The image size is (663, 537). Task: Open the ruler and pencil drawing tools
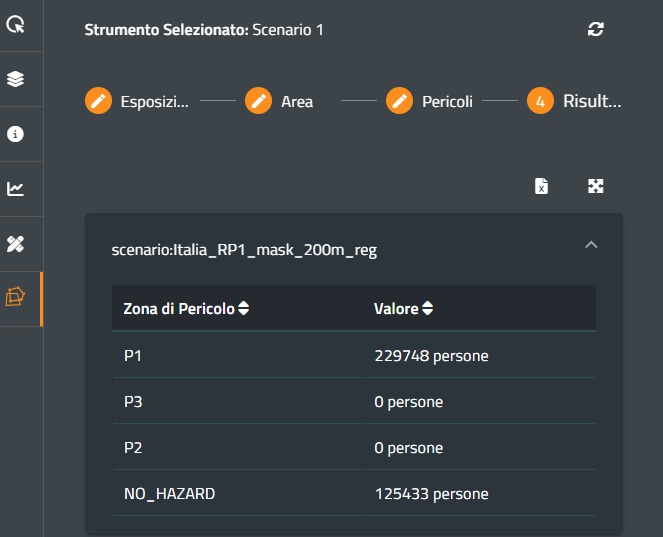point(16,243)
